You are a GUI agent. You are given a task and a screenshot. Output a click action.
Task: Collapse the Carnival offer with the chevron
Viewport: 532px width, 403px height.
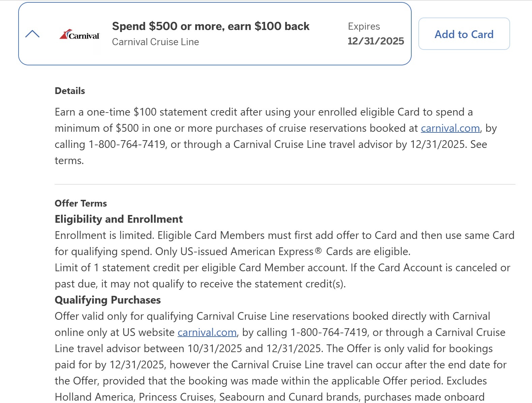point(32,34)
